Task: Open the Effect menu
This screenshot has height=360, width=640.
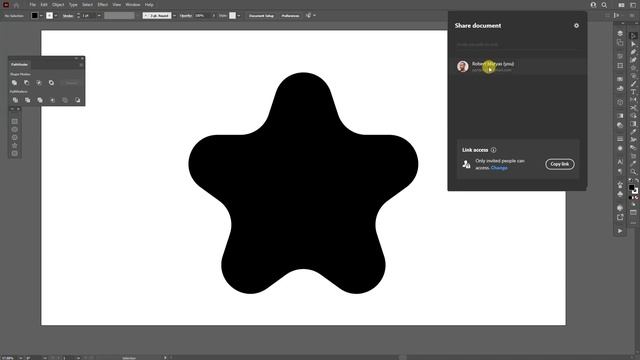Action: [102, 5]
